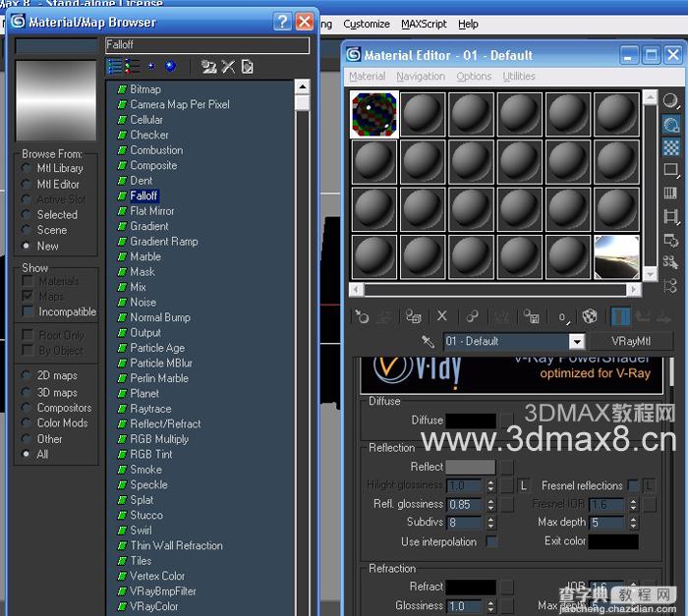The width and height of the screenshot is (688, 616).
Task: Select the Gradient Ramp map entry
Action: point(164,242)
